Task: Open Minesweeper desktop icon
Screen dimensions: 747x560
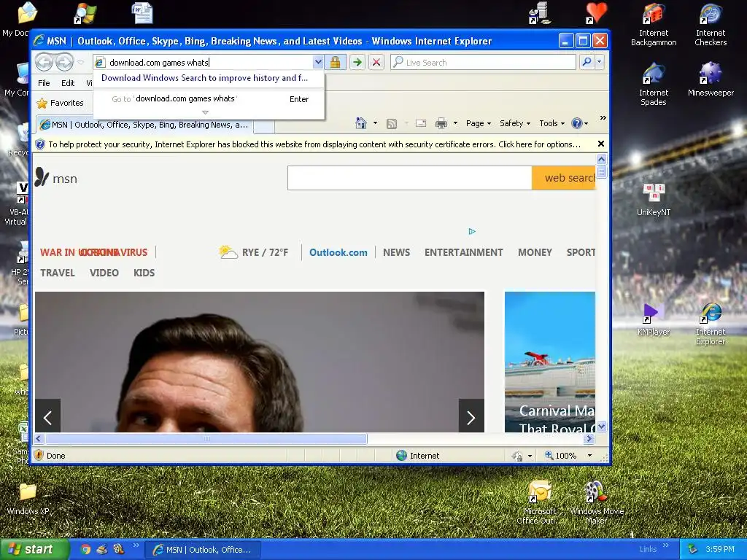Action: click(711, 79)
